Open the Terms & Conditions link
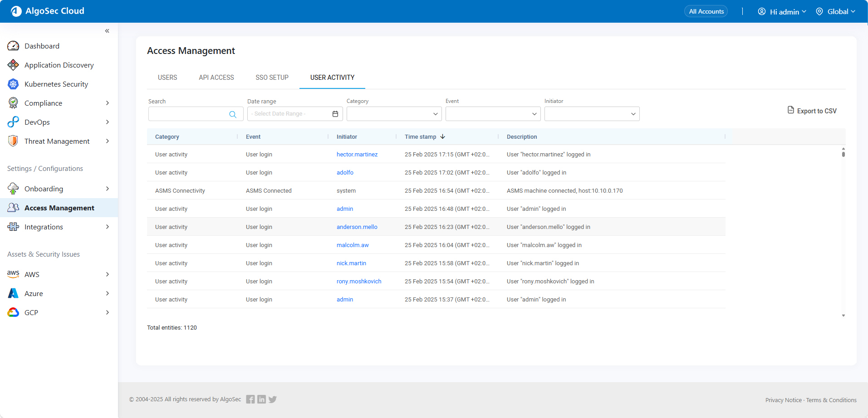This screenshot has height=418, width=868. [x=831, y=400]
